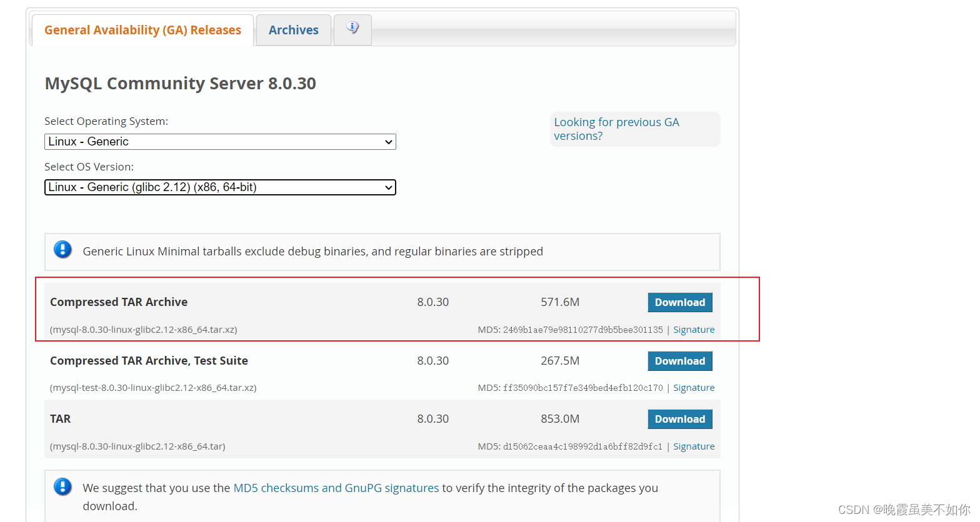
Task: Click the TAR package title
Action: [60, 419]
